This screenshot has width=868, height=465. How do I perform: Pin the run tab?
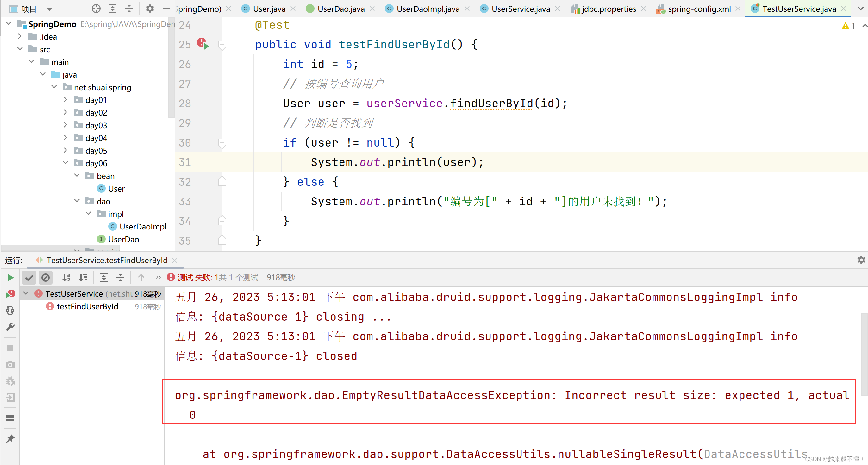coord(10,439)
